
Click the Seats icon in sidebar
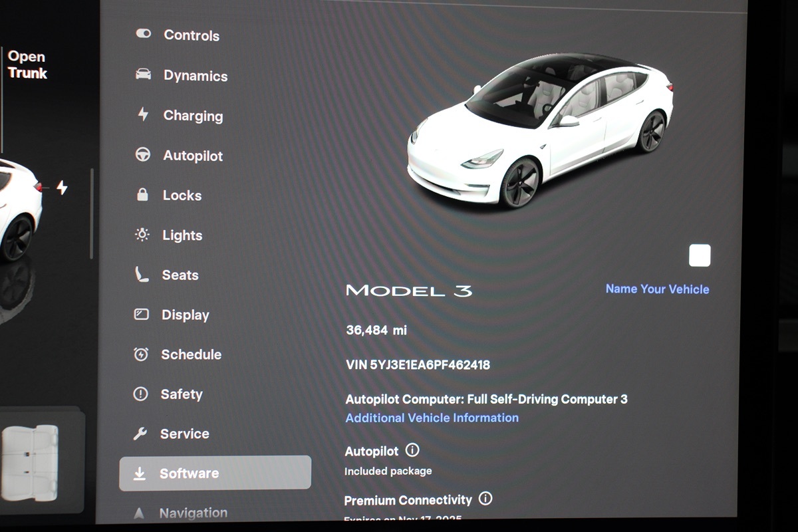[142, 275]
